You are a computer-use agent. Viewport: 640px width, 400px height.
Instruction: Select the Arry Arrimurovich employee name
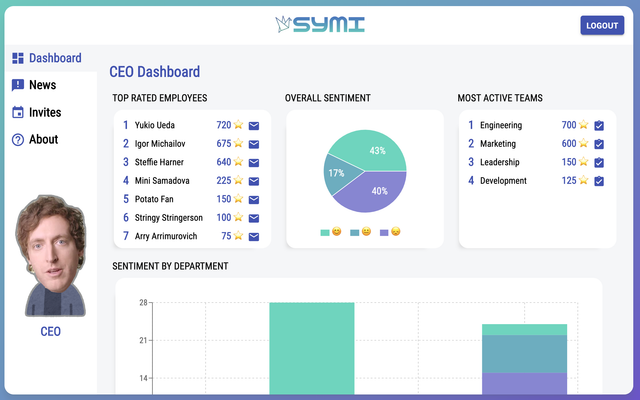166,236
